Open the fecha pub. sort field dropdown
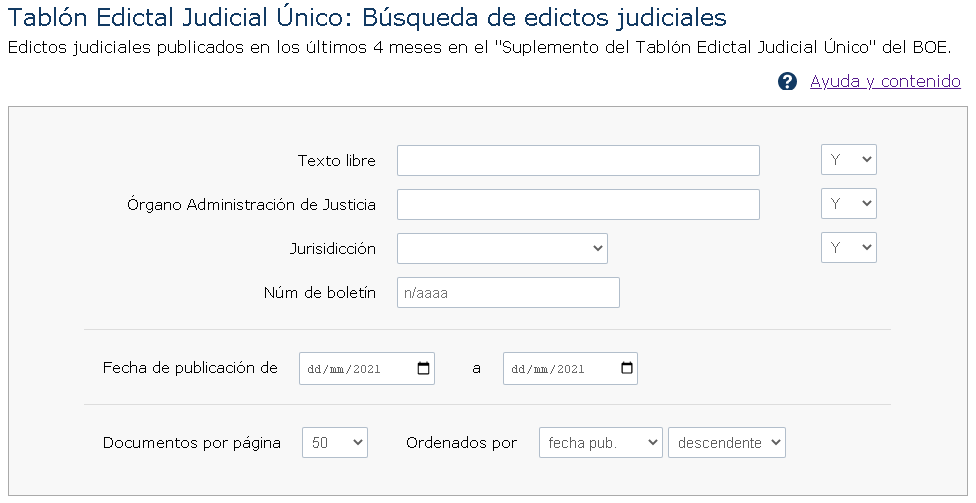Image resolution: width=976 pixels, height=503 pixels. 601,443
